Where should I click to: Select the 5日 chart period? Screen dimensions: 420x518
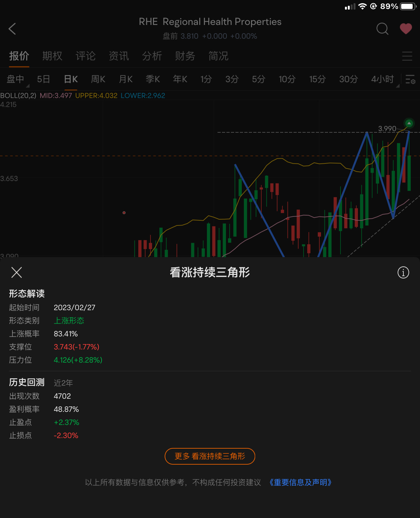[x=43, y=79]
